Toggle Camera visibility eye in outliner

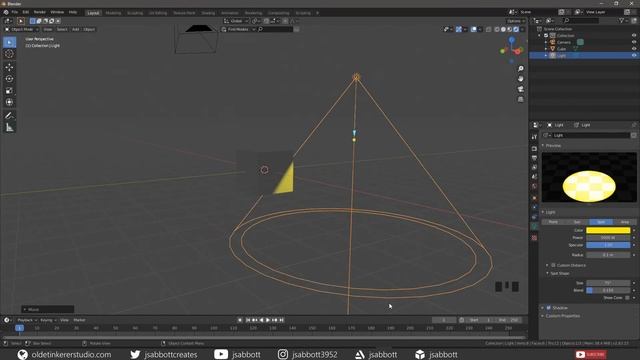click(x=634, y=42)
